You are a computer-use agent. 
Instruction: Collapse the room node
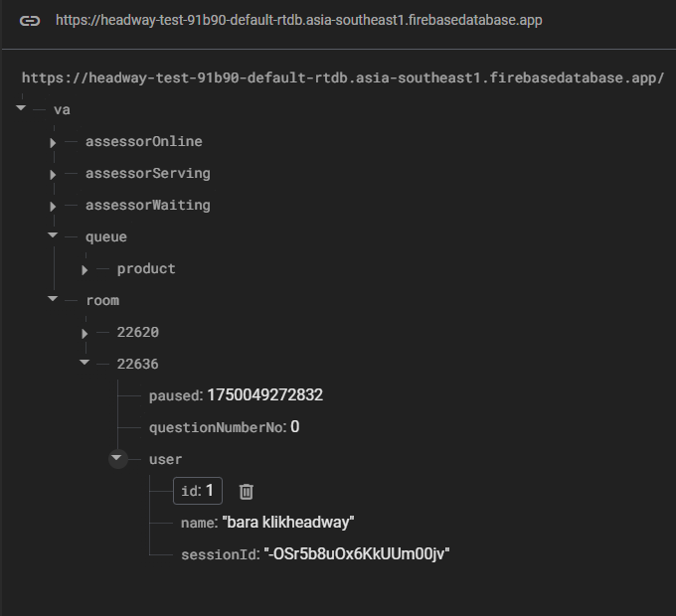53,300
